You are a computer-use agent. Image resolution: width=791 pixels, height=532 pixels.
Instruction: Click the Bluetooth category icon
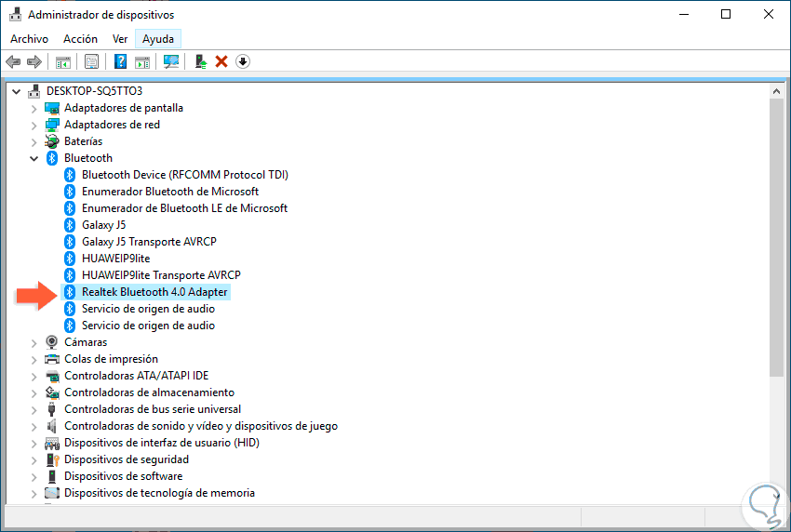coord(52,158)
